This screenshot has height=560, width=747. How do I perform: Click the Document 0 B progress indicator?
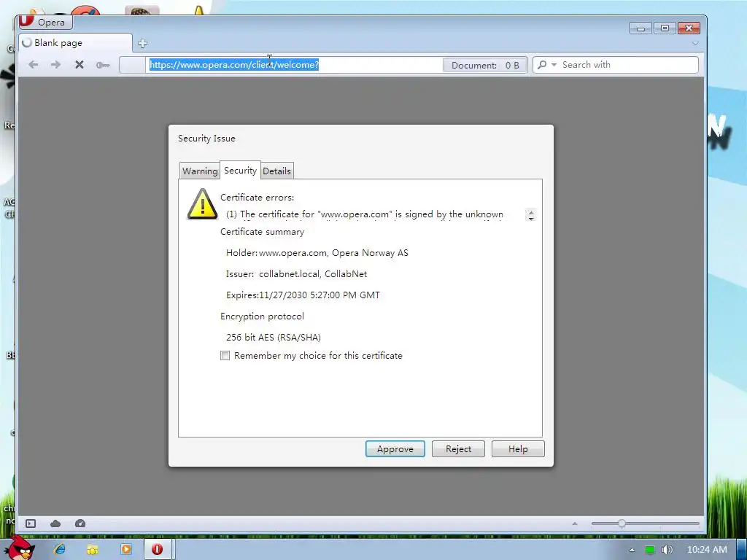pyautogui.click(x=484, y=65)
